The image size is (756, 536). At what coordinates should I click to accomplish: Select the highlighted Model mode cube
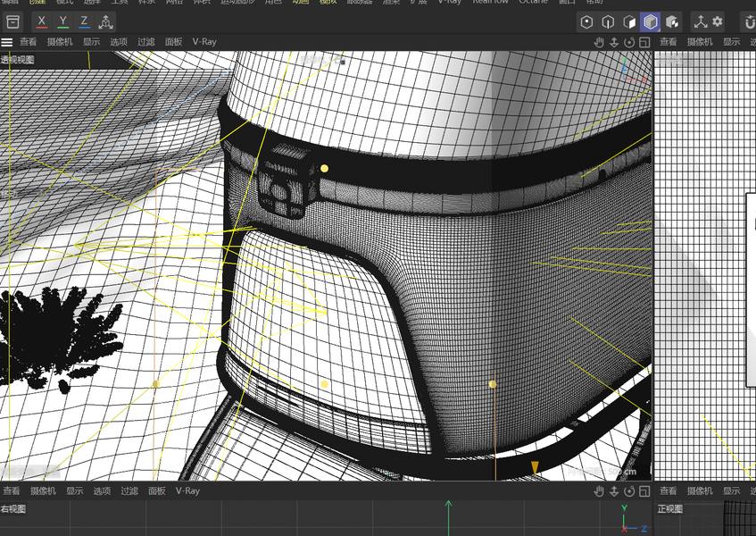coord(651,22)
